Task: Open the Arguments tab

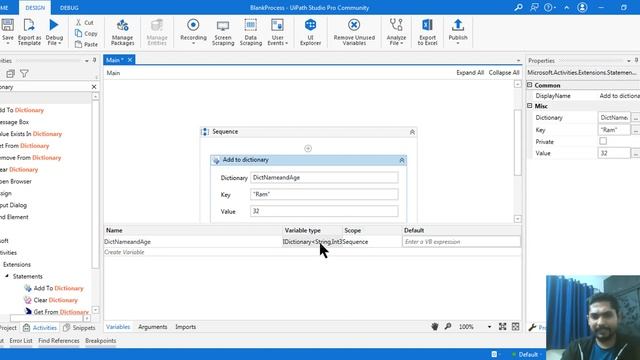Action: click(152, 327)
